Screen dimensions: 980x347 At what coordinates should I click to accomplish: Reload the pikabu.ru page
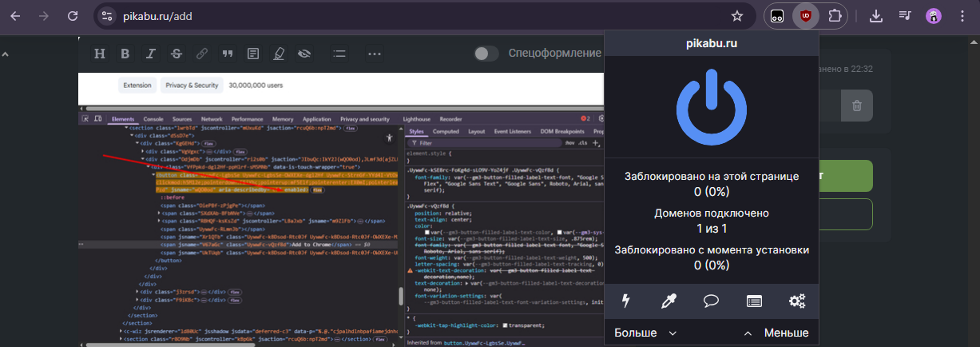[73, 16]
